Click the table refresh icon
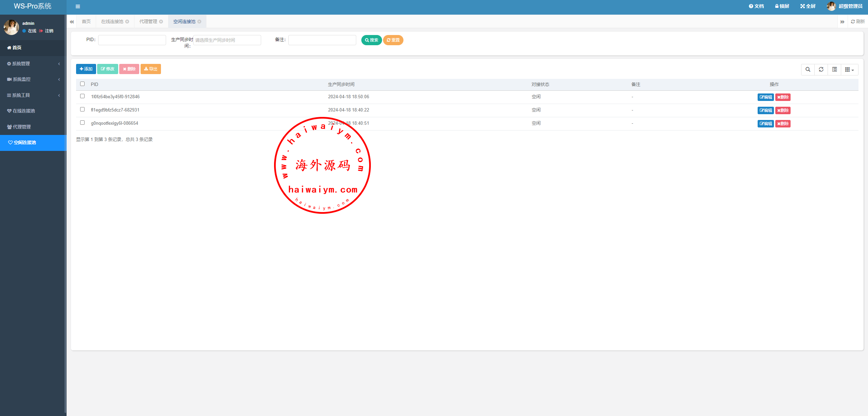Viewport: 868px width, 416px height. tap(821, 70)
